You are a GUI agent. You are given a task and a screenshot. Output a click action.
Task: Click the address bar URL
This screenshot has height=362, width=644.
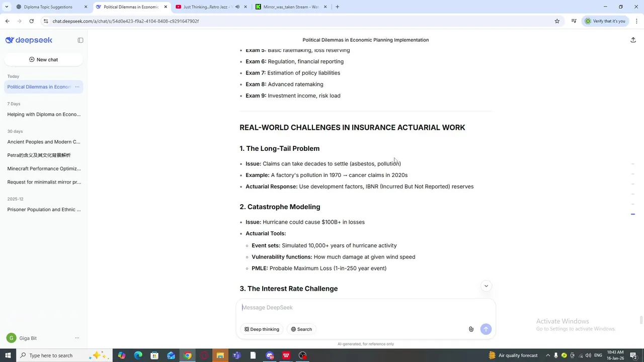click(126, 21)
